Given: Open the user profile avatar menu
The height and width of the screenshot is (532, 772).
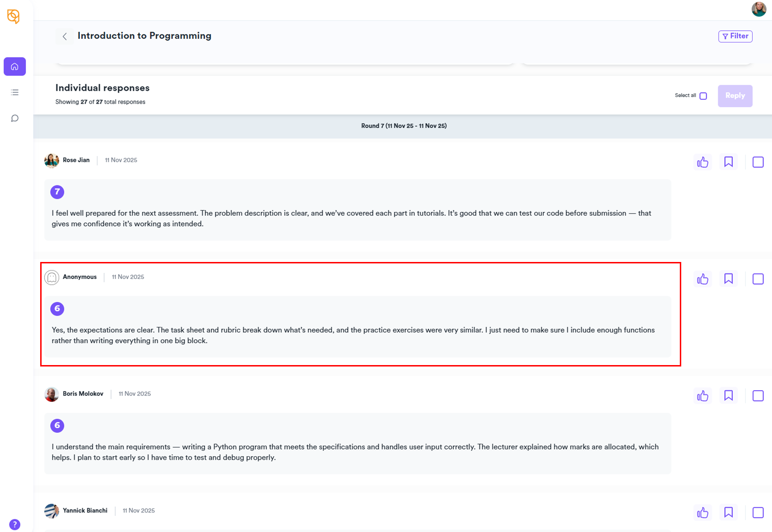Looking at the screenshot, I should pyautogui.click(x=759, y=9).
